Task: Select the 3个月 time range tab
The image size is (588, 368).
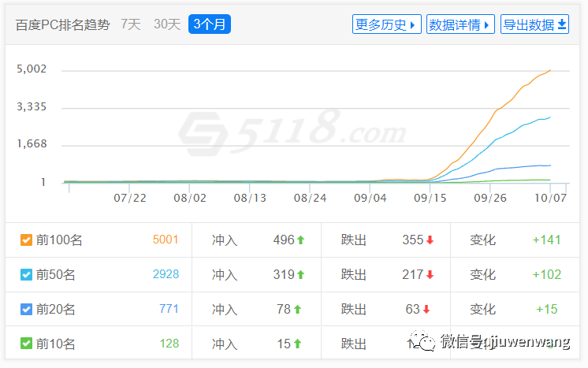Action: (x=209, y=24)
